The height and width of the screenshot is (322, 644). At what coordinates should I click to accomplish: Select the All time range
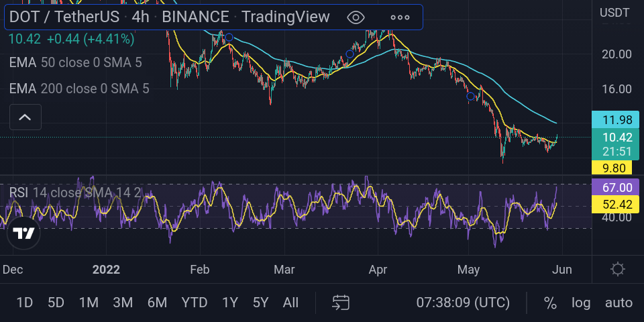290,303
